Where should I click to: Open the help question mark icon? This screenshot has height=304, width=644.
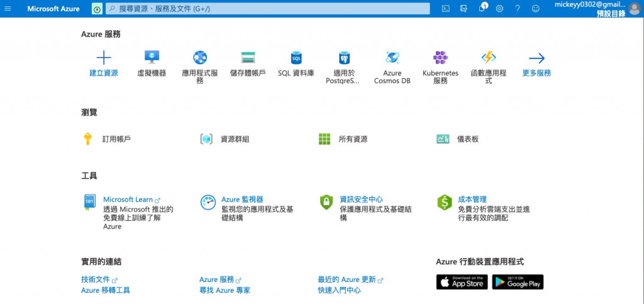[518, 9]
